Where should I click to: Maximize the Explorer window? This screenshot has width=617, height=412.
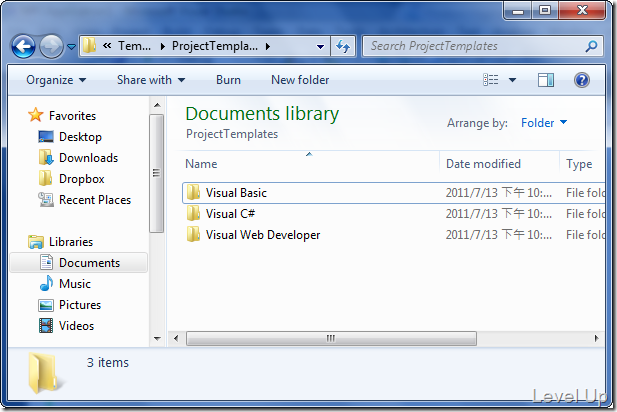pyautogui.click(x=545, y=10)
